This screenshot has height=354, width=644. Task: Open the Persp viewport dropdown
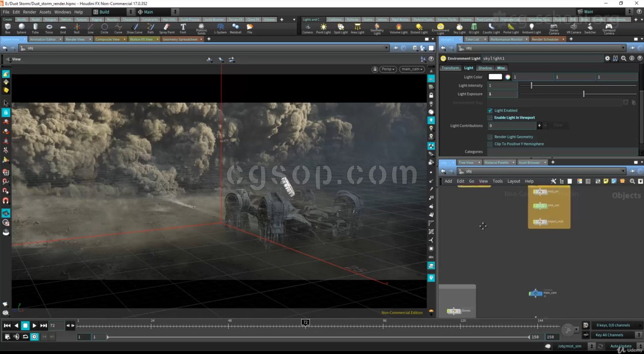click(388, 69)
